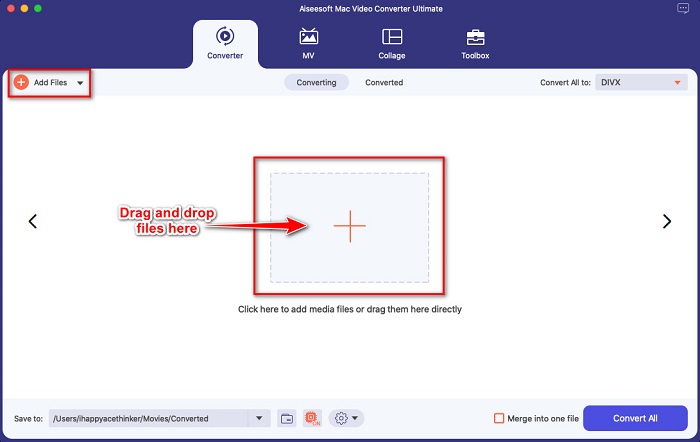700x442 pixels.
Task: Switch to the MV tab
Action: [x=308, y=44]
